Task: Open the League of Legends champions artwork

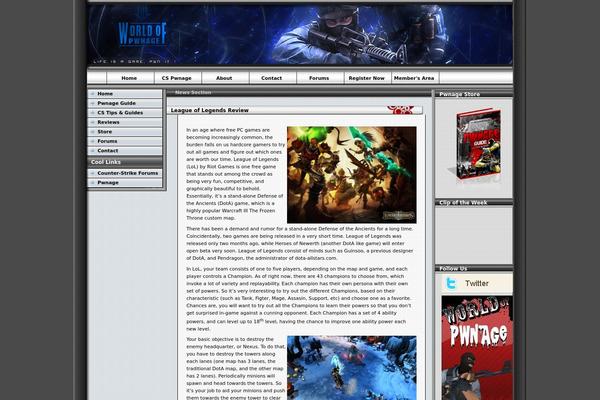Action: click(x=352, y=175)
